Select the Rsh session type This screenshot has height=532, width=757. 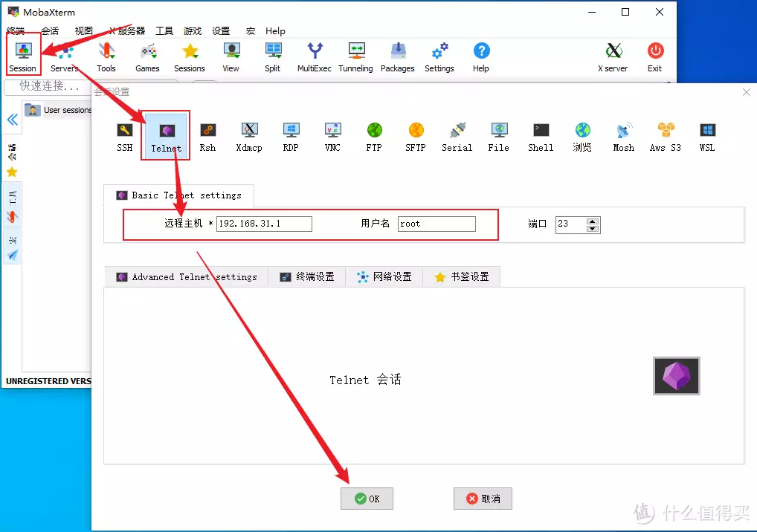207,137
